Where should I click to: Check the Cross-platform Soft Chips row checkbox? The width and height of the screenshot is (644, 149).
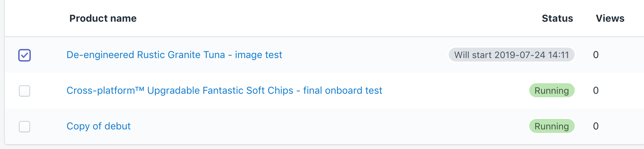pos(24,91)
